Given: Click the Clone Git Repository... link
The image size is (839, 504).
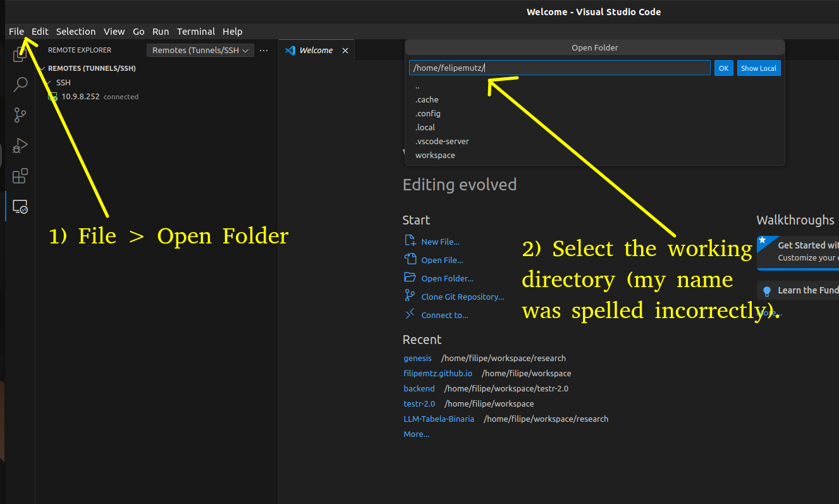Looking at the screenshot, I should [463, 297].
